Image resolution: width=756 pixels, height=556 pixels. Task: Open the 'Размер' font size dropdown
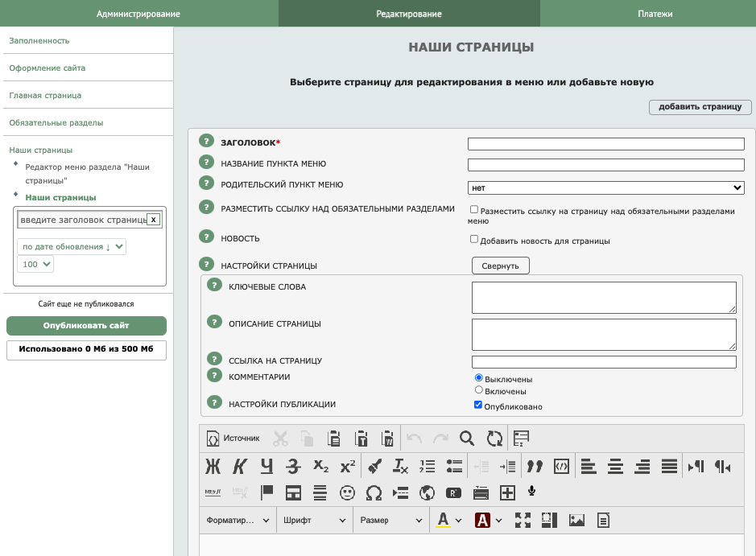tap(391, 520)
